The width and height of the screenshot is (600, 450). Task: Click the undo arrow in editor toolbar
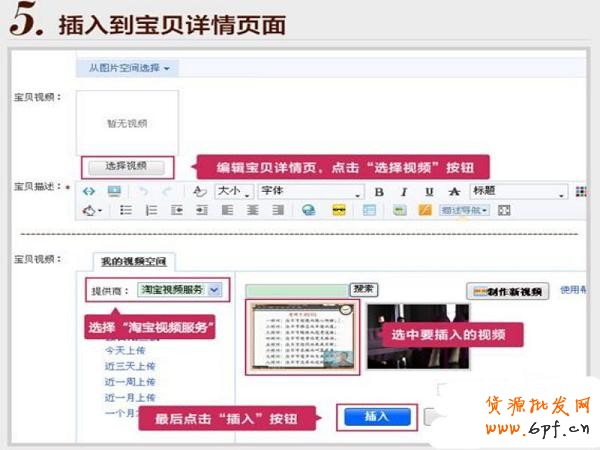(143, 191)
